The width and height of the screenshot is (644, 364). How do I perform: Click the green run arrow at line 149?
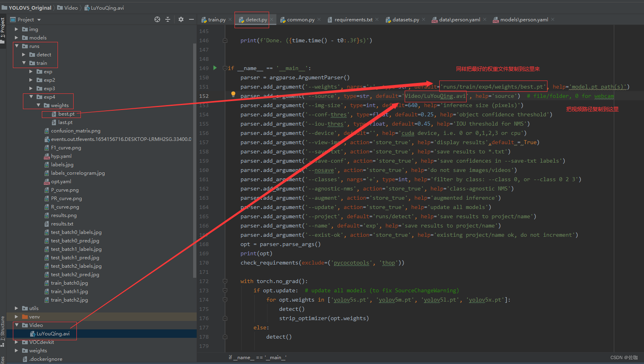coord(215,68)
